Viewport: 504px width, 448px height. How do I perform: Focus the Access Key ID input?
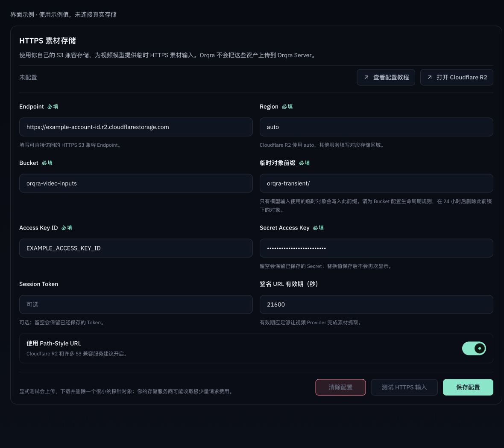tap(136, 248)
